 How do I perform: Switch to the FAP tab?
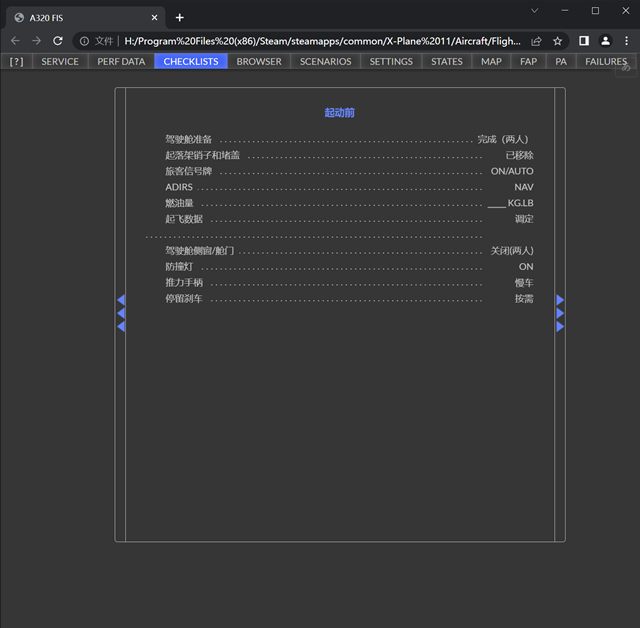point(528,61)
